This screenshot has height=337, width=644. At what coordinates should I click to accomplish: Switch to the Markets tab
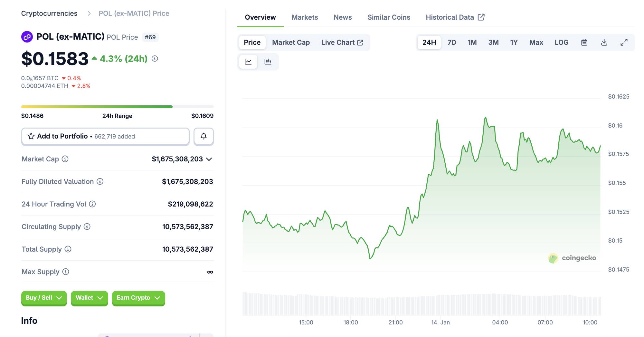pos(304,17)
